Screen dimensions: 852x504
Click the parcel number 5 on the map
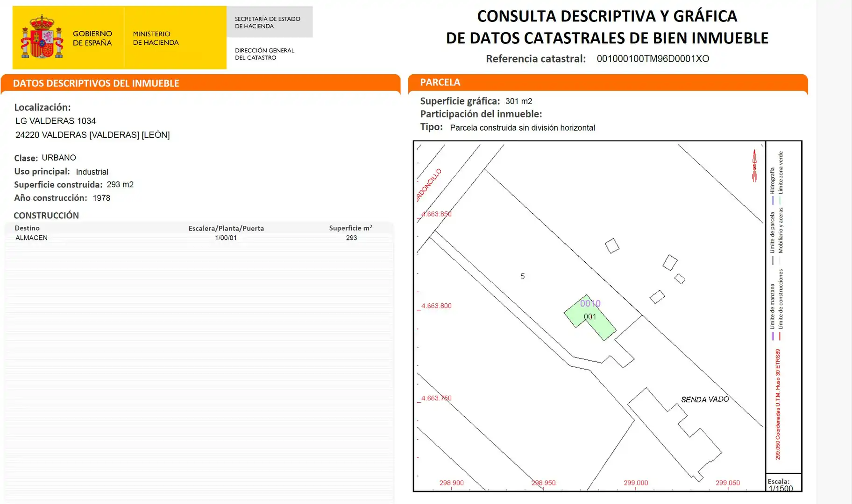coord(522,276)
